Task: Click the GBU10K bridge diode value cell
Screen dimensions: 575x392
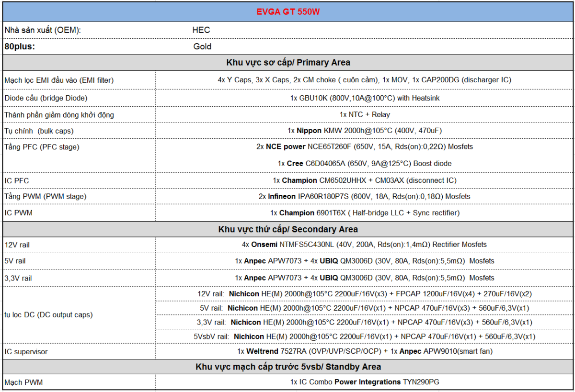Action: click(365, 98)
